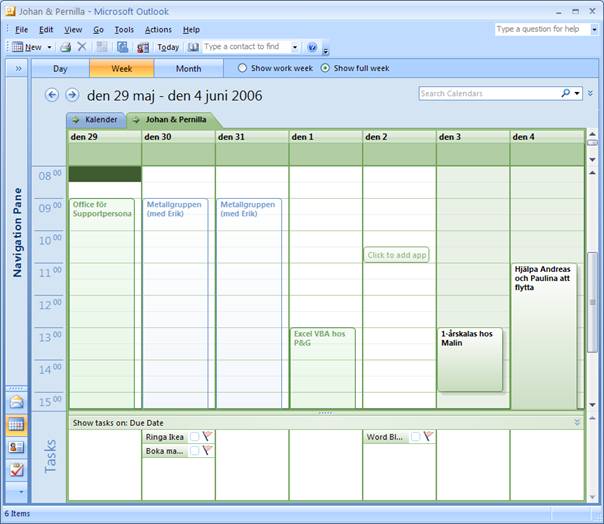This screenshot has height=524, width=604.
Task: Click the View Group Schedules icon
Action: pyautogui.click(x=143, y=47)
